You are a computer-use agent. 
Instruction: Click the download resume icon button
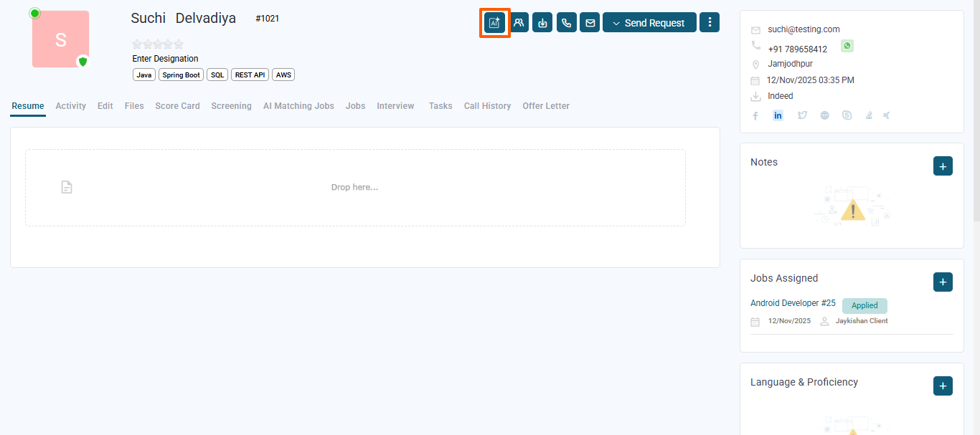542,23
